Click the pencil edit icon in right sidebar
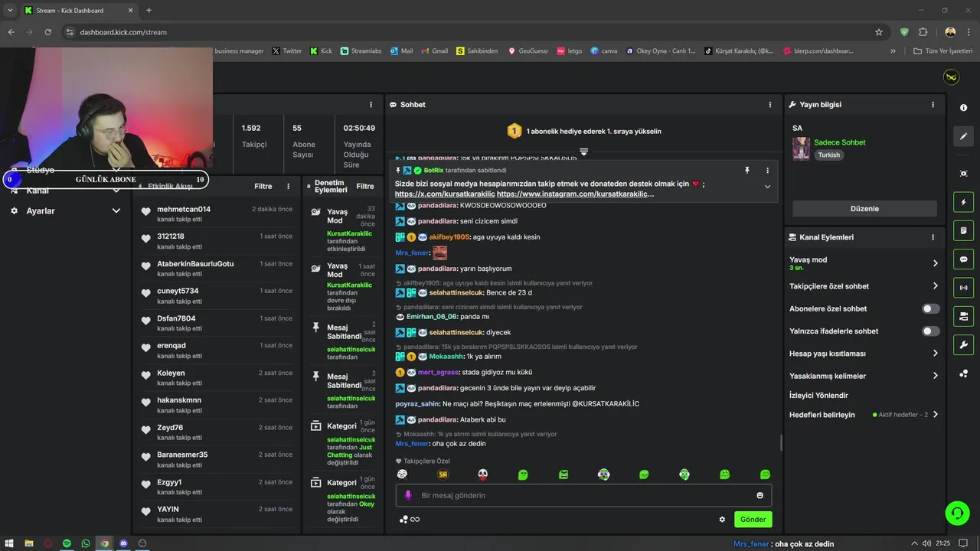This screenshot has height=551, width=980. point(963,136)
